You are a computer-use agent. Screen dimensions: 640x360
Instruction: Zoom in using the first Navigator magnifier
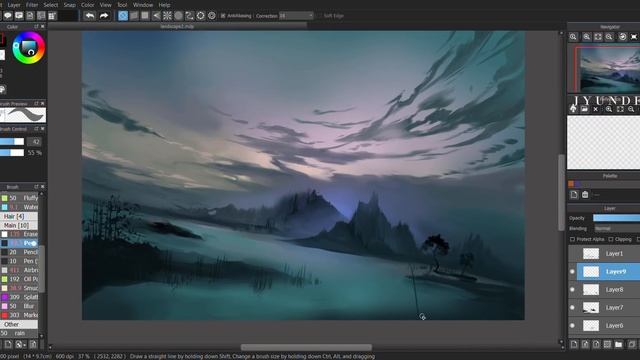coord(573,37)
